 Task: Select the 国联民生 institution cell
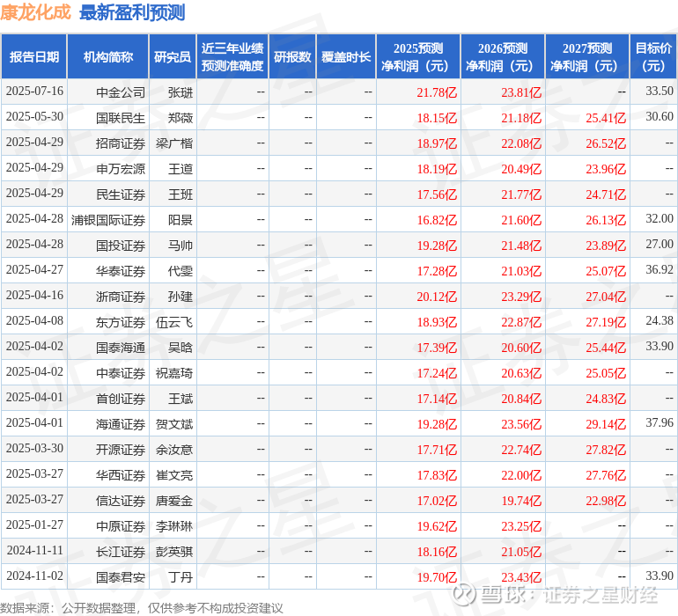point(108,117)
